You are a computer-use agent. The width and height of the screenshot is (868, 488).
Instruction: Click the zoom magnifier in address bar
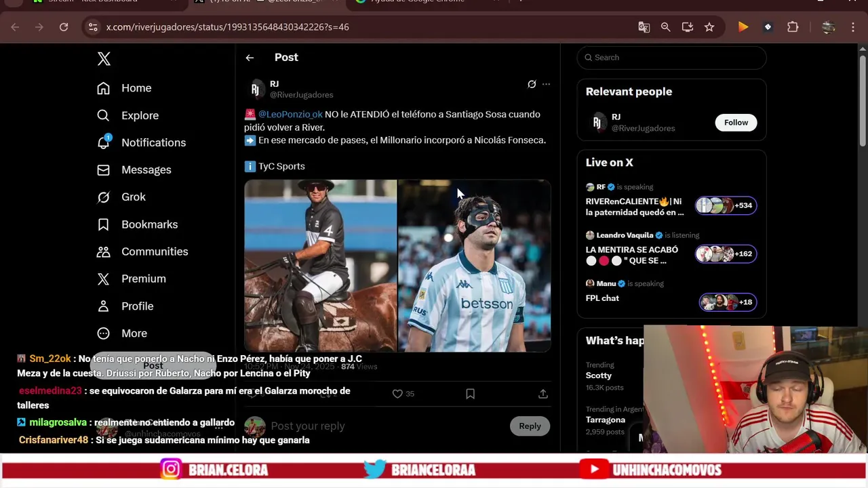(x=665, y=27)
